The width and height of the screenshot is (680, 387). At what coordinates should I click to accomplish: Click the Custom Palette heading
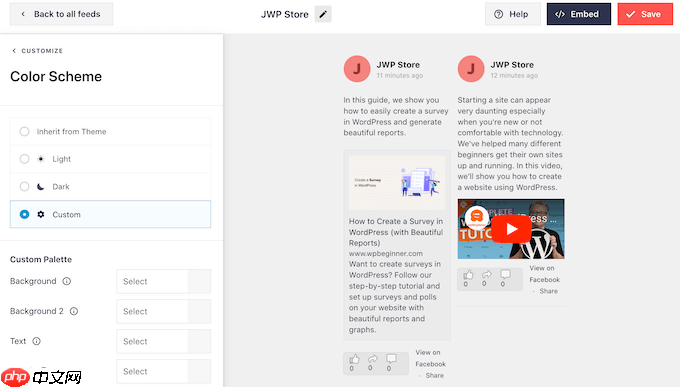click(41, 259)
